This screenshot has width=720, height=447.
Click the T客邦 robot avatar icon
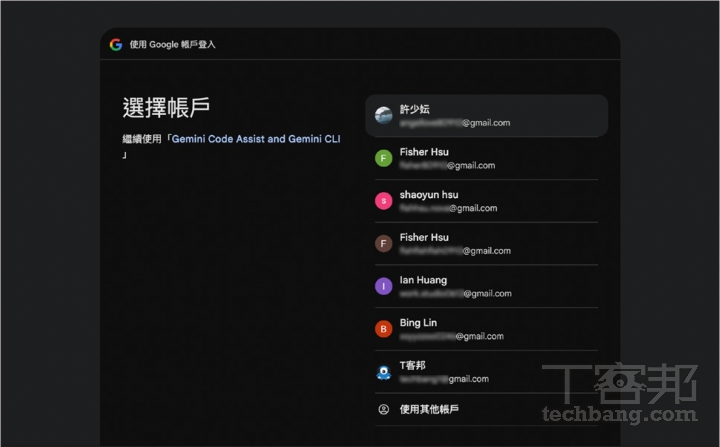click(383, 372)
